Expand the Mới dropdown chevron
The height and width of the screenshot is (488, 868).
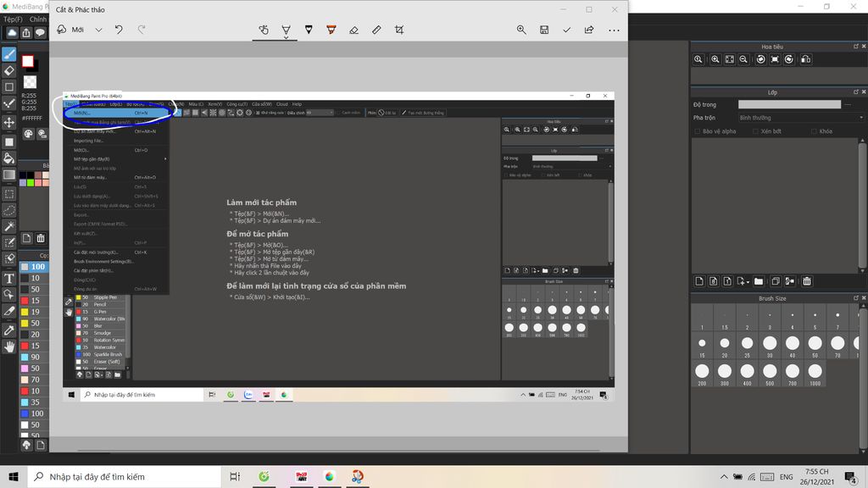[98, 30]
